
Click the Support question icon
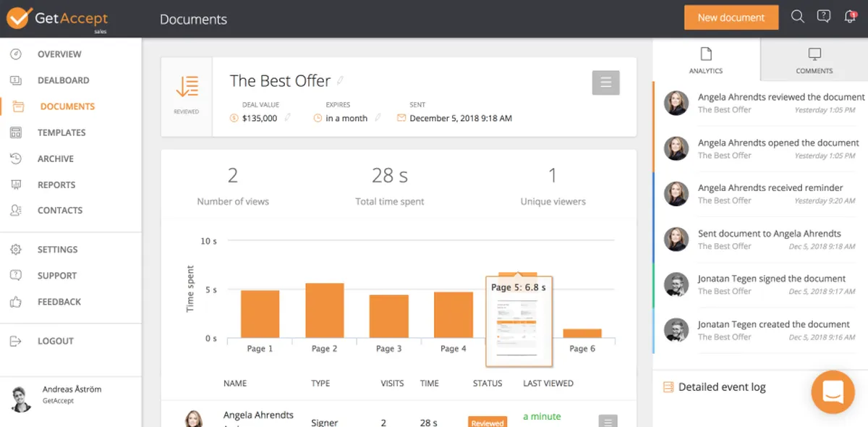16,276
